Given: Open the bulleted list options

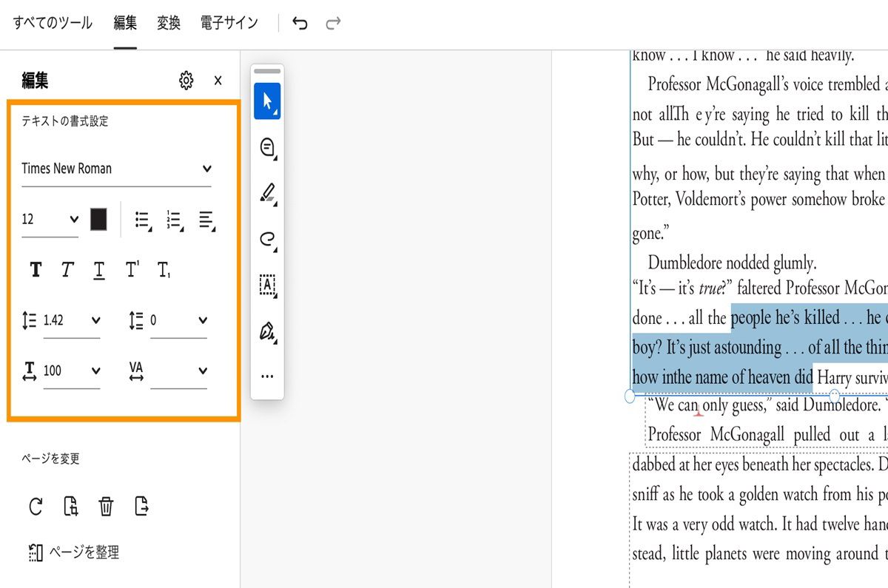Looking at the screenshot, I should 143,220.
